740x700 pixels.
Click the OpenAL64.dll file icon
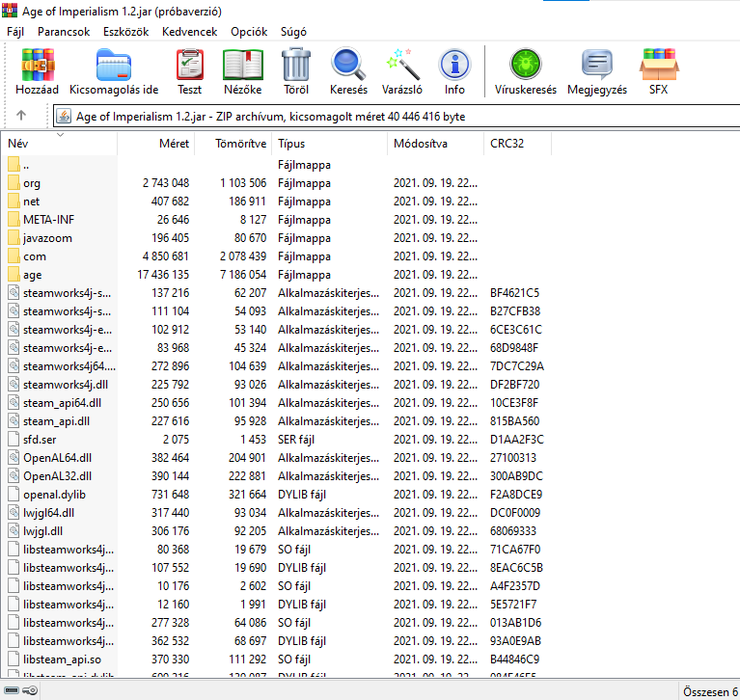(14, 458)
